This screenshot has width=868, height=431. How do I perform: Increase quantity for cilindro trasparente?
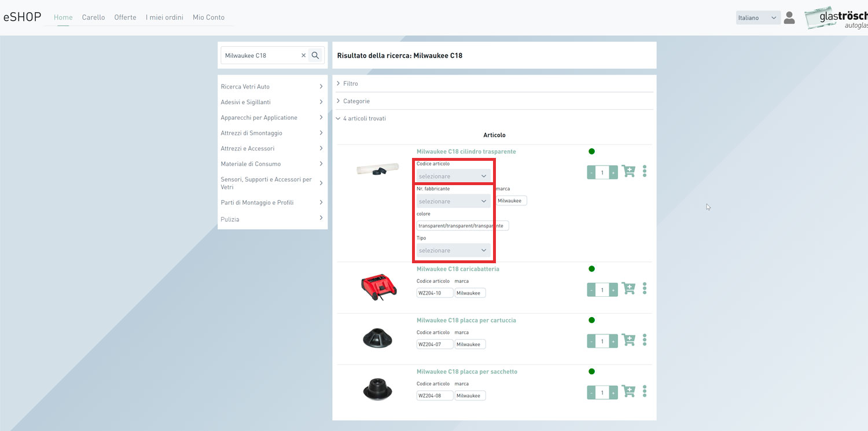pos(613,172)
